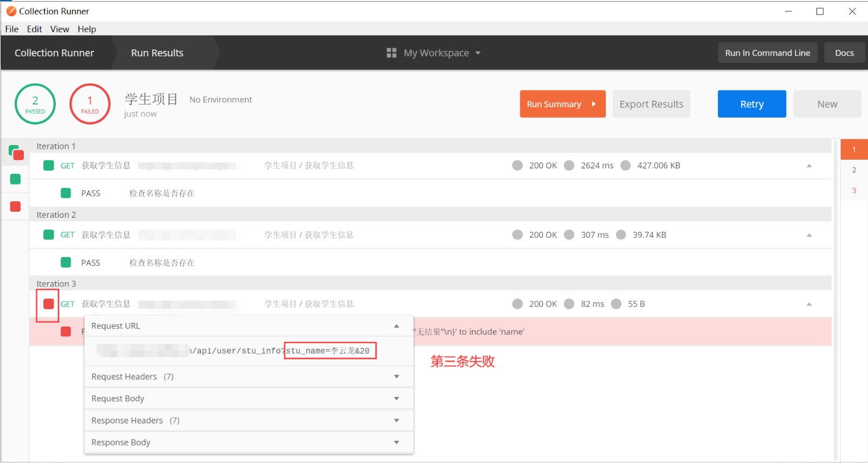Image resolution: width=868 pixels, height=463 pixels.
Task: Click the 2 PASSED circle indicator
Action: tap(35, 104)
